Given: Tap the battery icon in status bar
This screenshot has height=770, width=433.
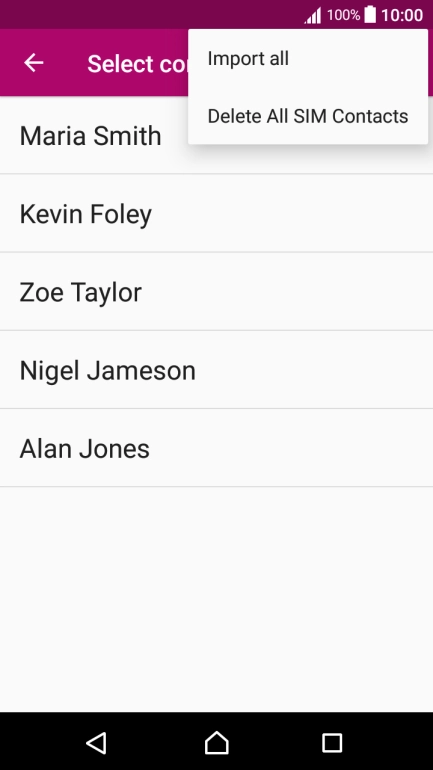Looking at the screenshot, I should click(370, 14).
